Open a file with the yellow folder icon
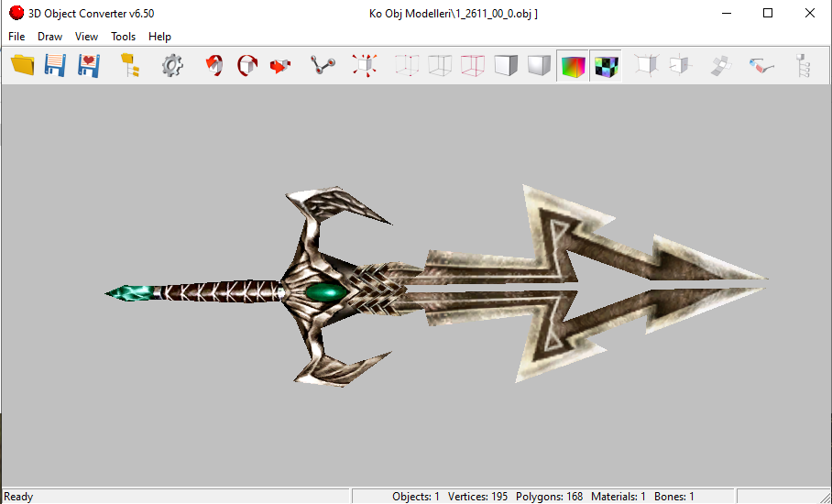Viewport: 832px width, 504px height. [x=23, y=66]
